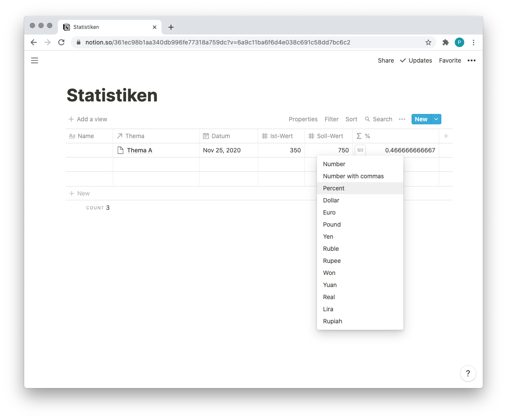This screenshot has height=420, width=507.
Task: Select Dollar format
Action: tap(360, 200)
